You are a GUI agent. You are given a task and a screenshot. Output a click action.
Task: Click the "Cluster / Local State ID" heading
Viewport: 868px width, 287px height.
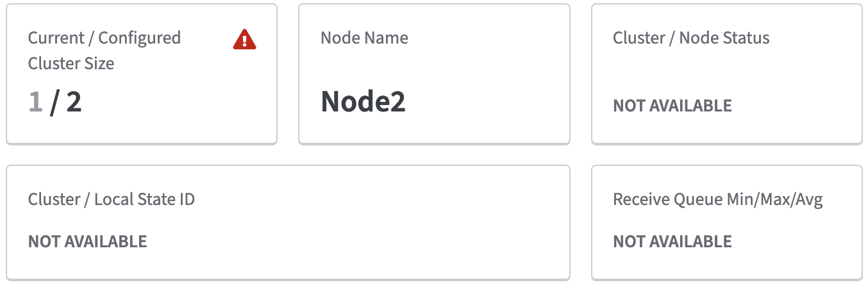(x=112, y=199)
